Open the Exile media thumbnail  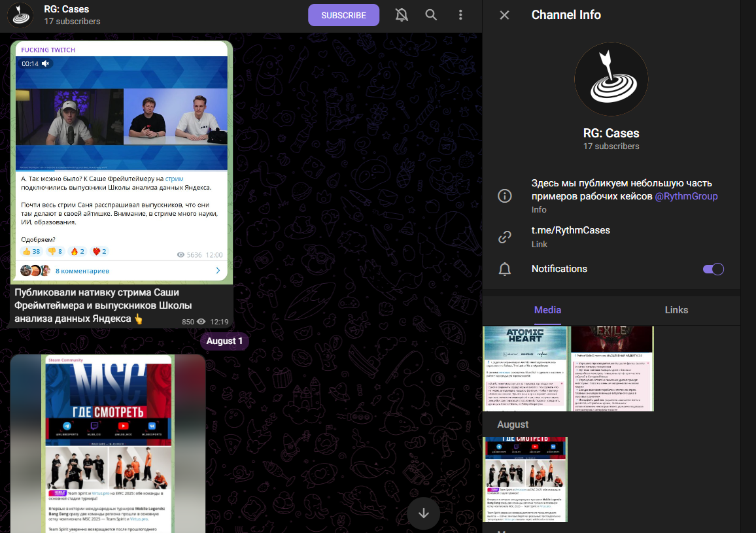pyautogui.click(x=611, y=369)
